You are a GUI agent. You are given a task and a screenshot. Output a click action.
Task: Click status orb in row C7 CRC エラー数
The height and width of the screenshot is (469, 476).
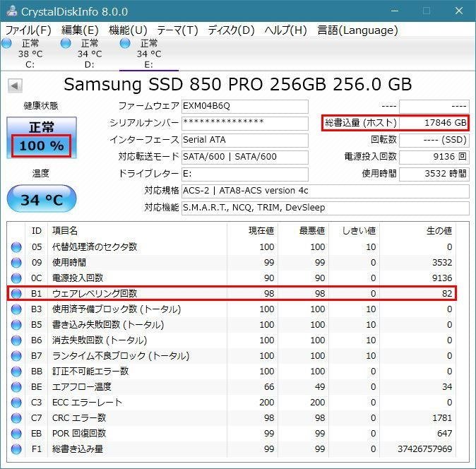[16, 418]
